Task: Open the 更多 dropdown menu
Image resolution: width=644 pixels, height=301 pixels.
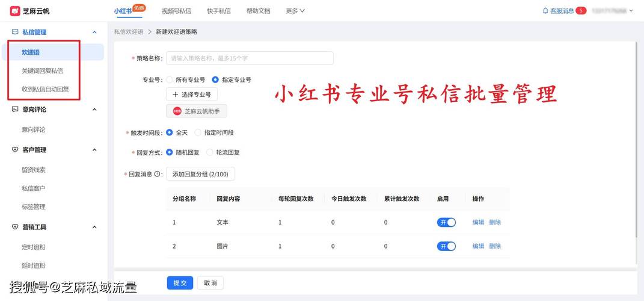Action: (295, 11)
